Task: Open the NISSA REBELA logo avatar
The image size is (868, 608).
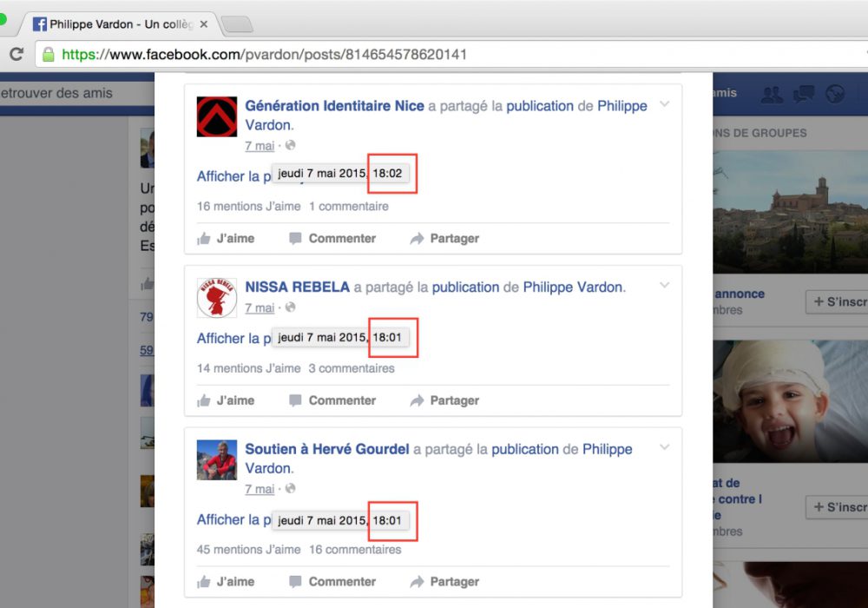Action: coord(217,298)
